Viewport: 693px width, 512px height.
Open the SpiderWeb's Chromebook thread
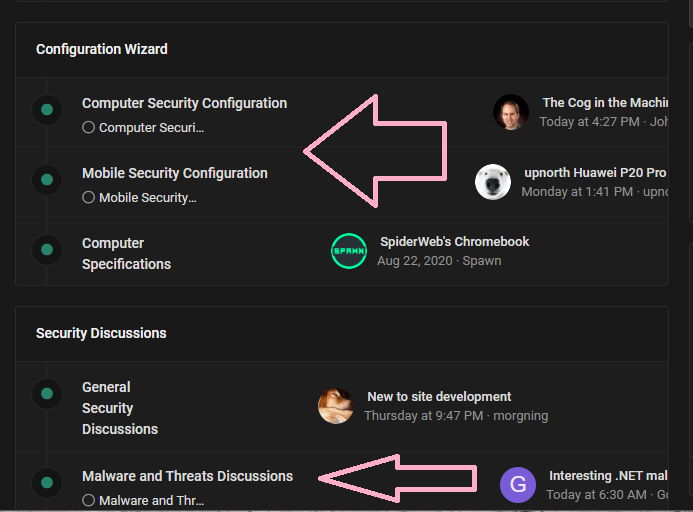455,242
